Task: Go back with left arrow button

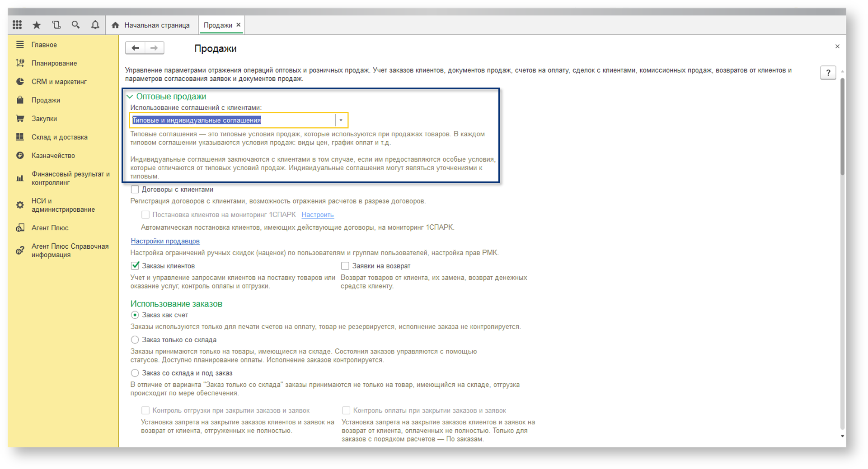Action: [x=135, y=48]
